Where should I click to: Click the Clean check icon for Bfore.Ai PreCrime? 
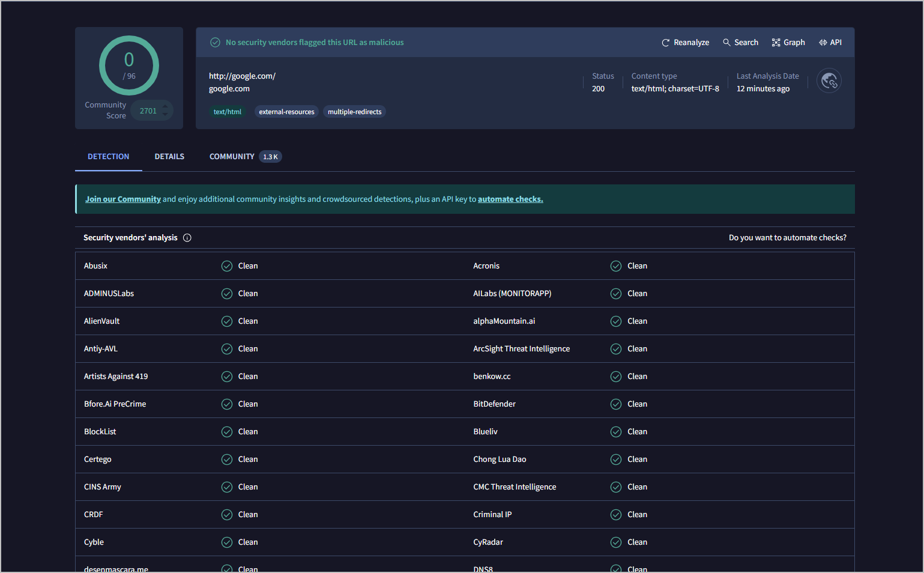(x=227, y=404)
